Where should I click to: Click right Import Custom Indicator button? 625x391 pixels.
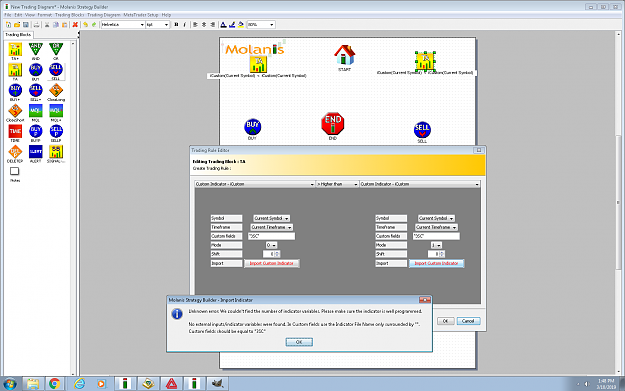click(x=436, y=263)
